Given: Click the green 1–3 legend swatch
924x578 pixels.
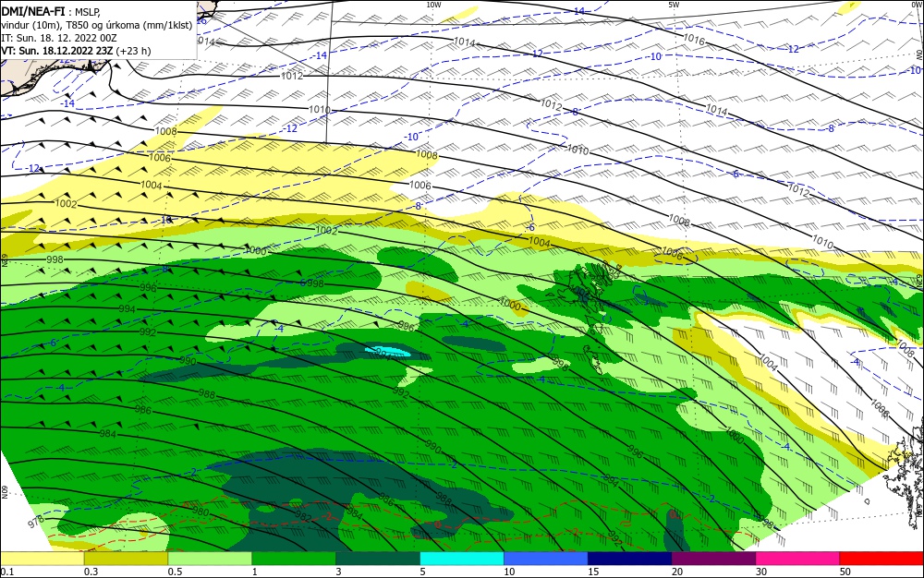Looking at the screenshot, I should coord(294,559).
